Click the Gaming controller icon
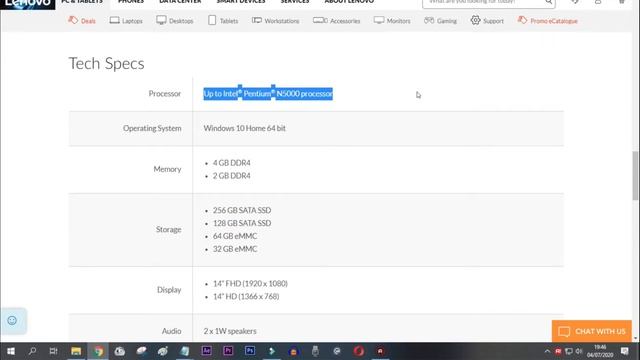The height and width of the screenshot is (360, 640). tap(429, 20)
